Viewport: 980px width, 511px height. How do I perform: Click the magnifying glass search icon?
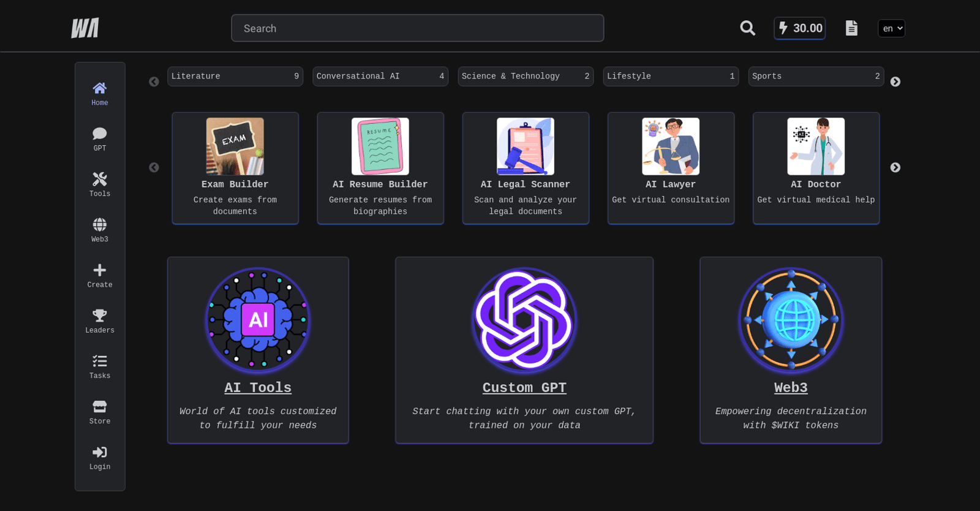(x=747, y=28)
